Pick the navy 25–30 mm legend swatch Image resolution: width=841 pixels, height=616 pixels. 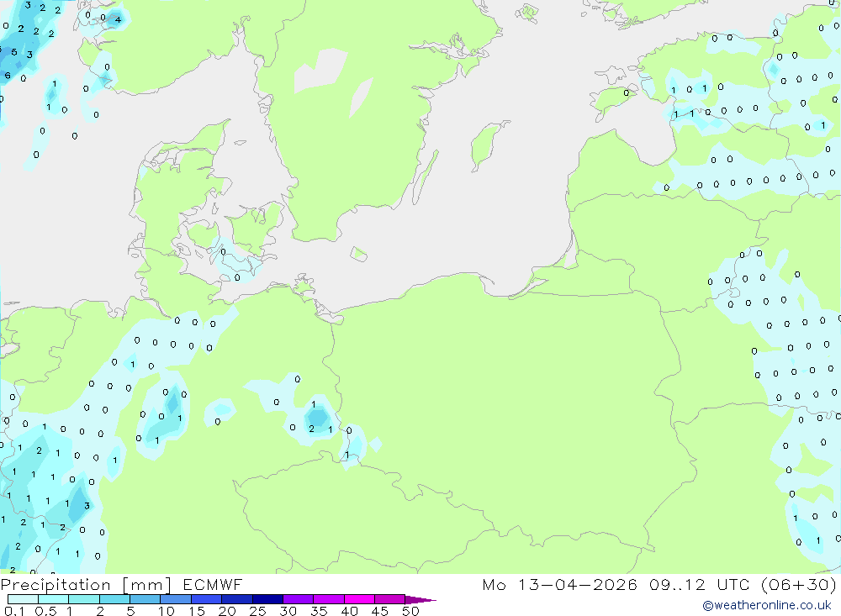[267, 599]
